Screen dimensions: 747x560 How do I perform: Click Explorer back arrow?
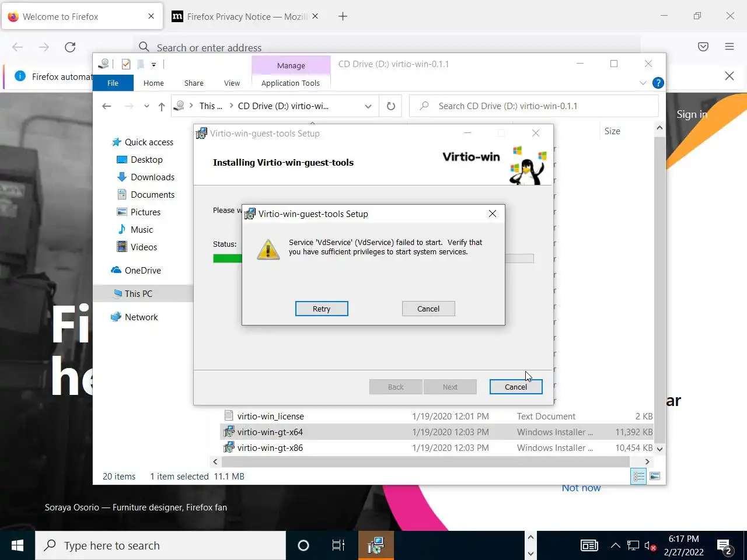[x=106, y=106]
